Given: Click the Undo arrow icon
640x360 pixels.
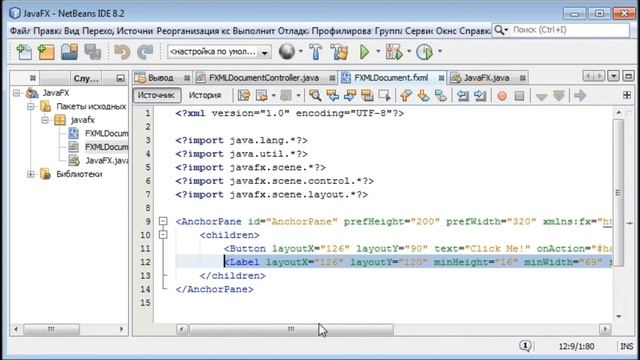Looking at the screenshot, I should [x=122, y=52].
